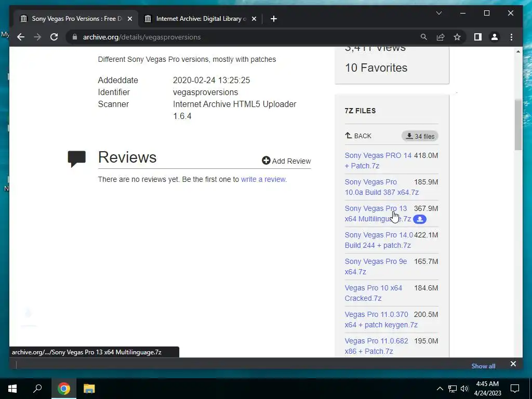Select 'Internet Archive HTML5 Uploader' scanner text
The image size is (532, 399).
pos(234,104)
